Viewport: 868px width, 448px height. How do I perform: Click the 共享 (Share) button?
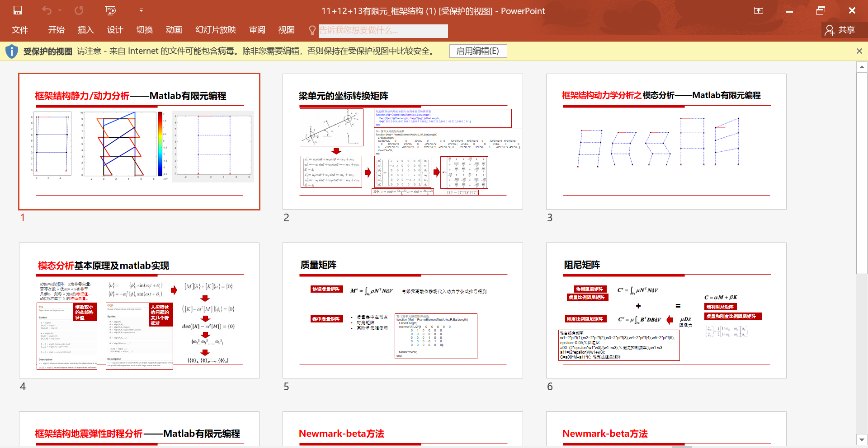840,30
